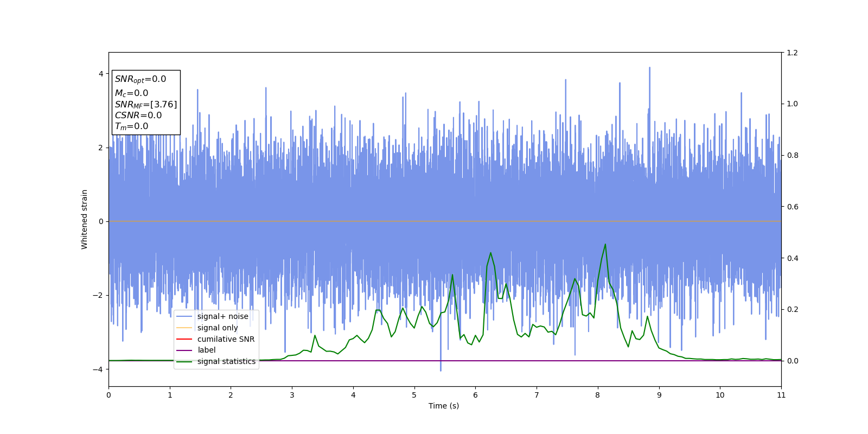This screenshot has height=434, width=868.
Task: Click right y-axis tick label 0.6
Action: tap(792, 207)
